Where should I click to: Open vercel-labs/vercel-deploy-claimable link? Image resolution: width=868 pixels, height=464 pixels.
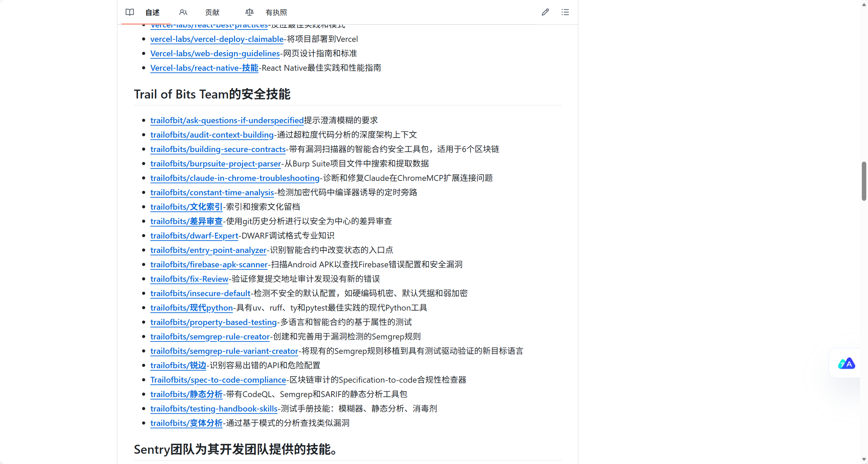(217, 39)
